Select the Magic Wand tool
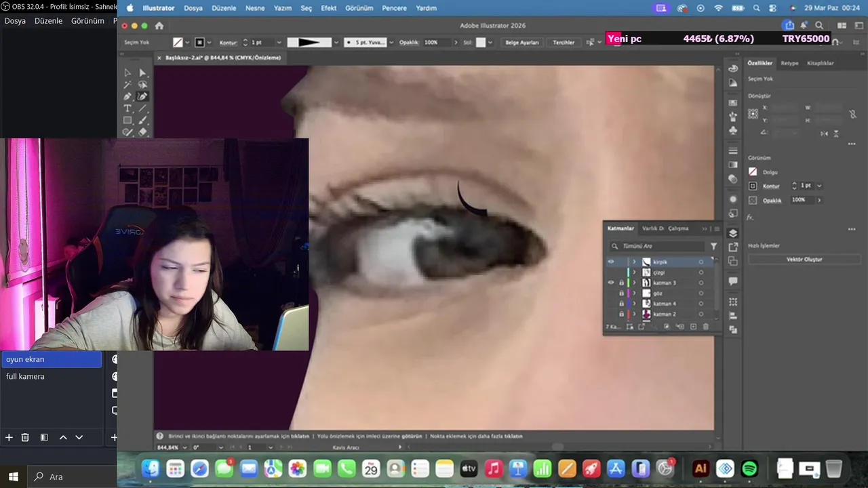The image size is (868, 488). [x=127, y=85]
